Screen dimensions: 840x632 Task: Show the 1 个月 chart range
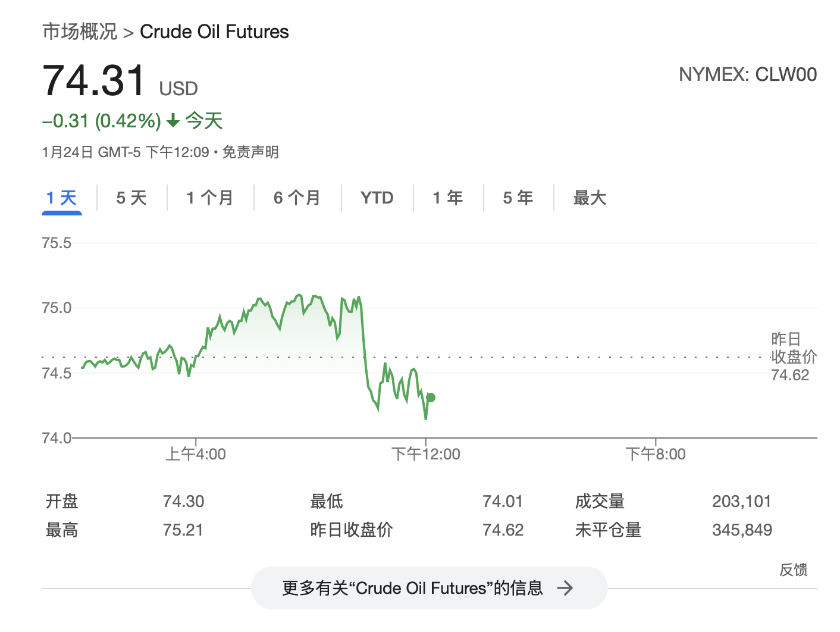pyautogui.click(x=209, y=198)
